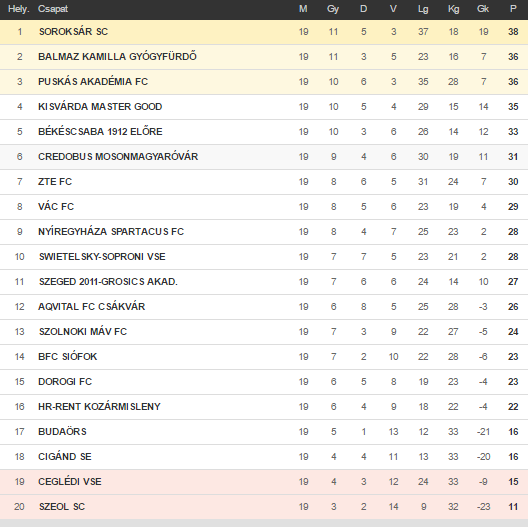The image size is (528, 527).
Task: Click the ZTE FC team name
Action: tap(55, 182)
